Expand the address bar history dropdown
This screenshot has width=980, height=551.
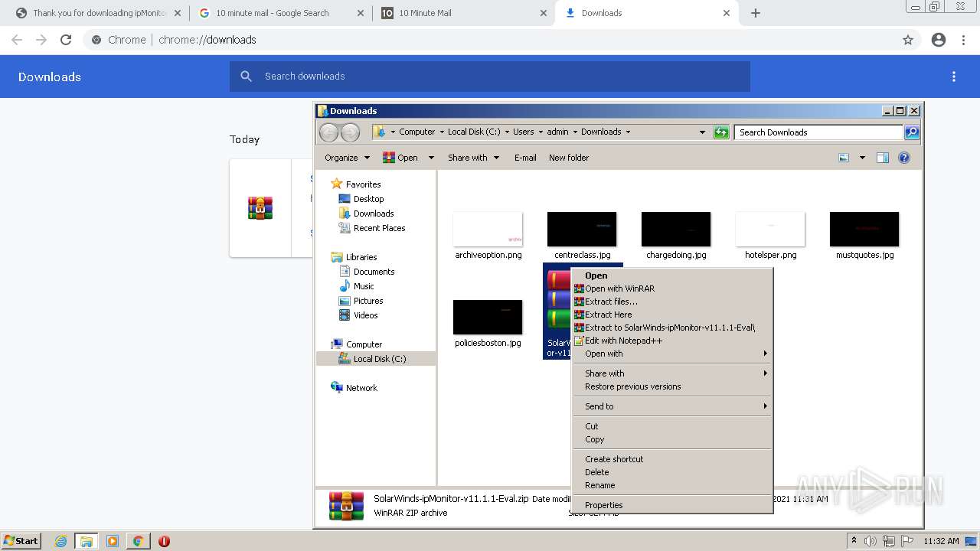tap(702, 132)
